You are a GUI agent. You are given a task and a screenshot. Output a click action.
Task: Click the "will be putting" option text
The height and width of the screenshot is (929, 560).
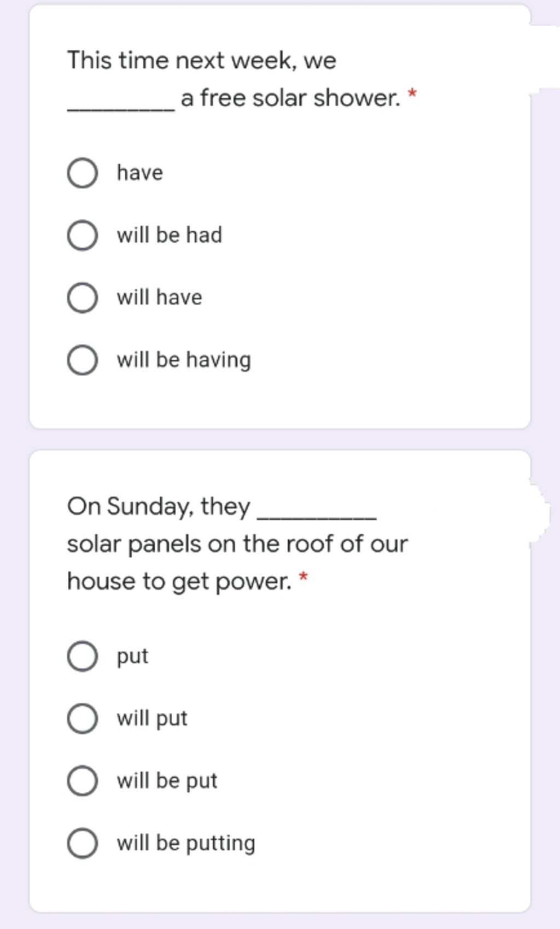[x=186, y=843]
